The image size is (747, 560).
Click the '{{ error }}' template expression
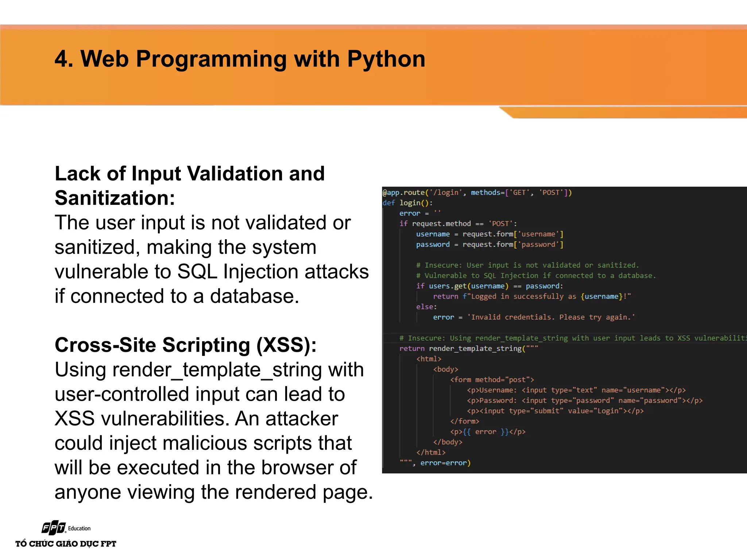tap(485, 432)
